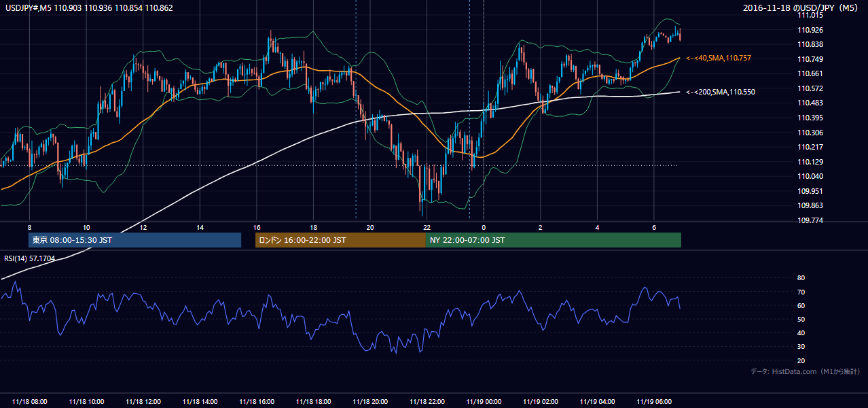This screenshot has width=868, height=408.
Task: Click hour label 10 under the price chart
Action: (x=86, y=227)
